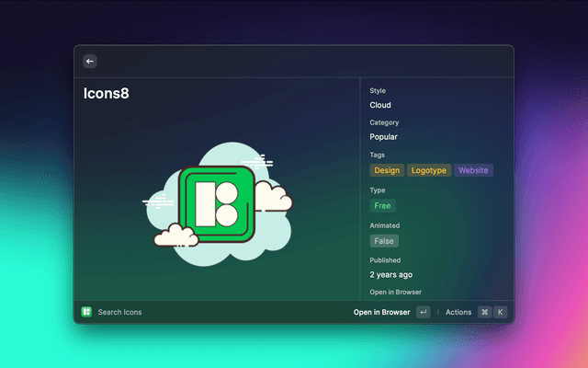Select the Logotype tag
588x368 pixels.
point(429,170)
